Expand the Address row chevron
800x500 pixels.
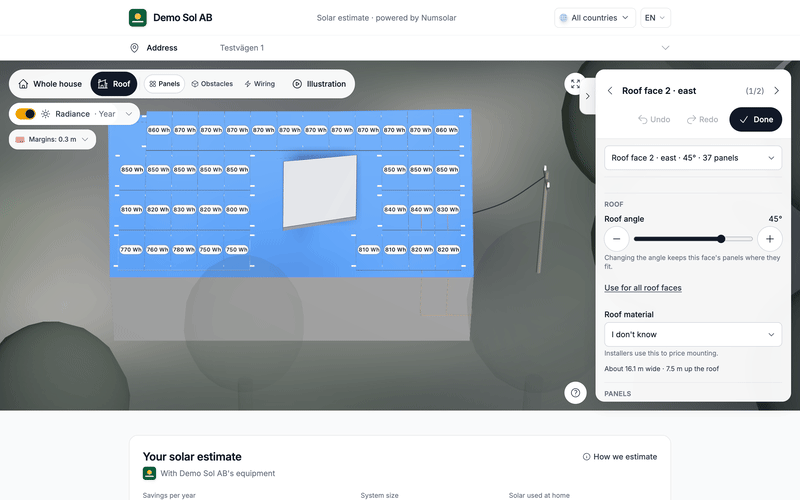(665, 48)
